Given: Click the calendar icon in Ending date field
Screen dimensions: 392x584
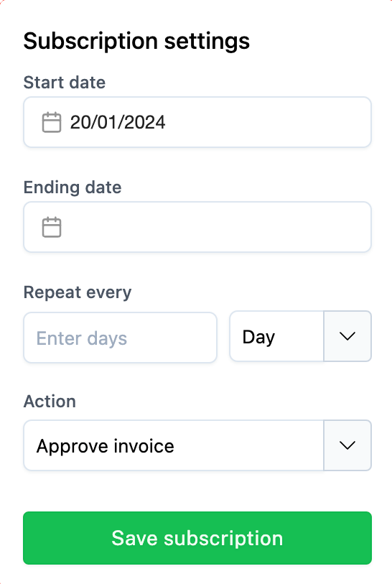Looking at the screenshot, I should coord(52,227).
